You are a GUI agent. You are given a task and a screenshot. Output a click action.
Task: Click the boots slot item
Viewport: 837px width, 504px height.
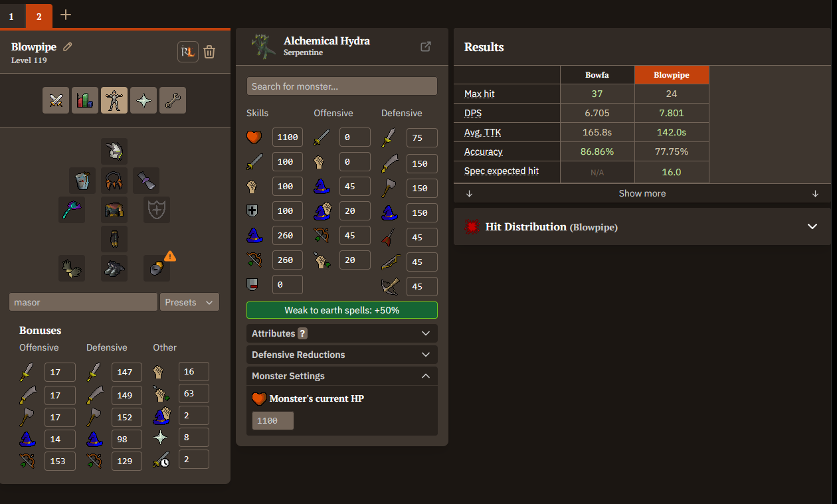(x=114, y=268)
